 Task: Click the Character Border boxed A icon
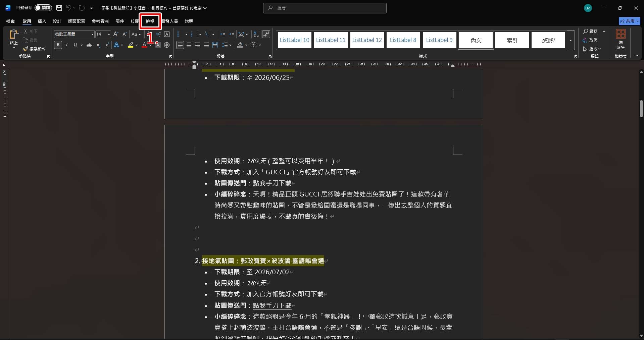(x=167, y=34)
